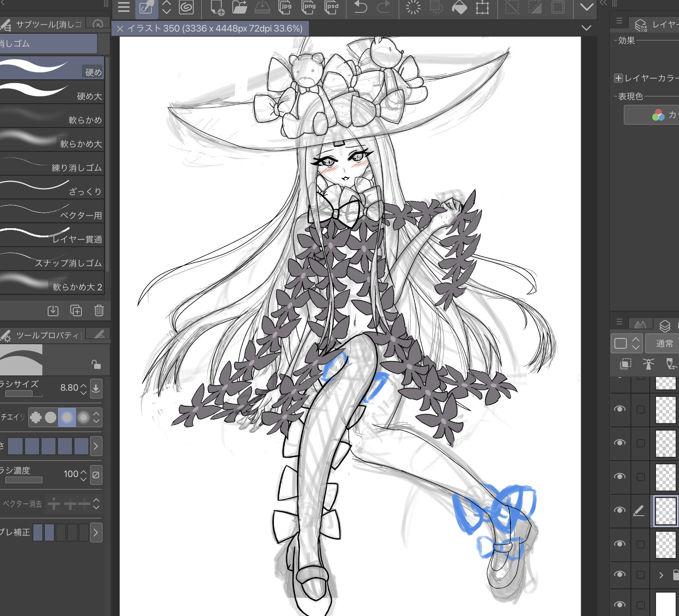Open the hamburger main menu
The image size is (679, 616).
pos(123,7)
